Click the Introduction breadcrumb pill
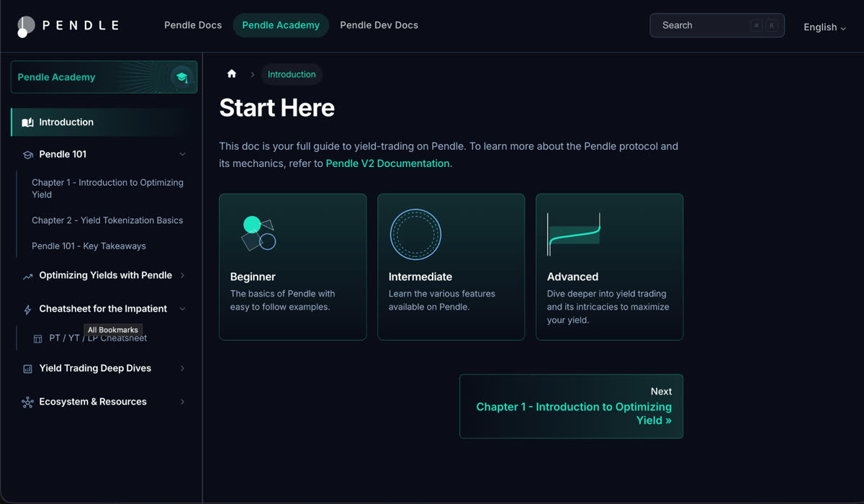This screenshot has width=864, height=504. [x=292, y=74]
